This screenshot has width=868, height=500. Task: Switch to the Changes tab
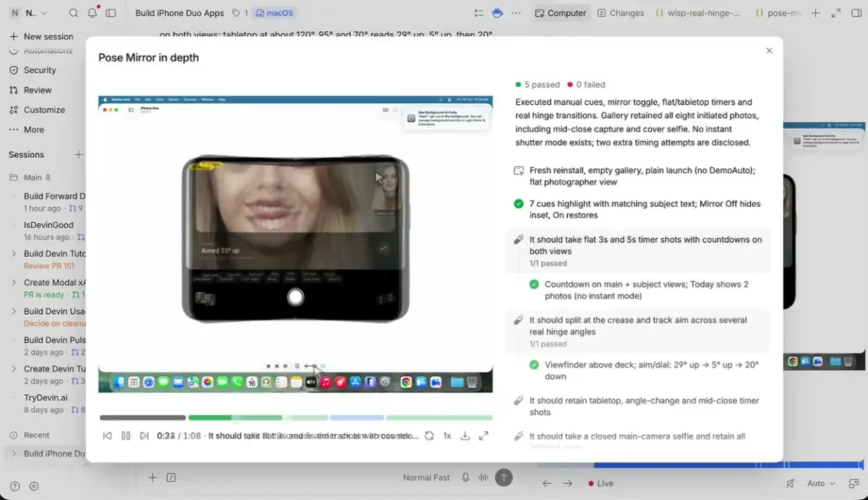(x=621, y=13)
